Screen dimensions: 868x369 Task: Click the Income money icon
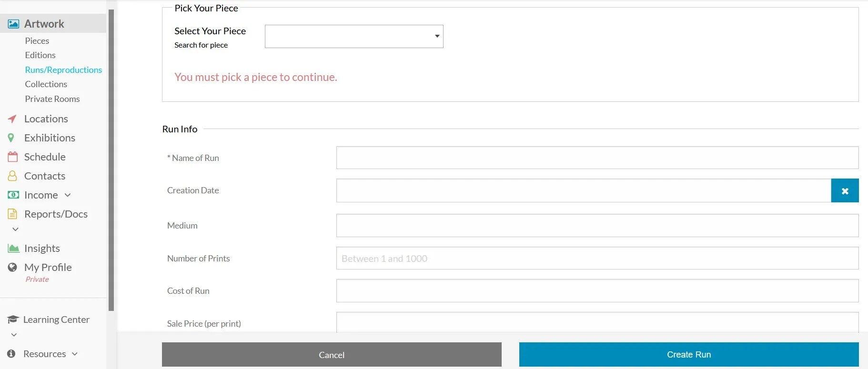(12, 195)
